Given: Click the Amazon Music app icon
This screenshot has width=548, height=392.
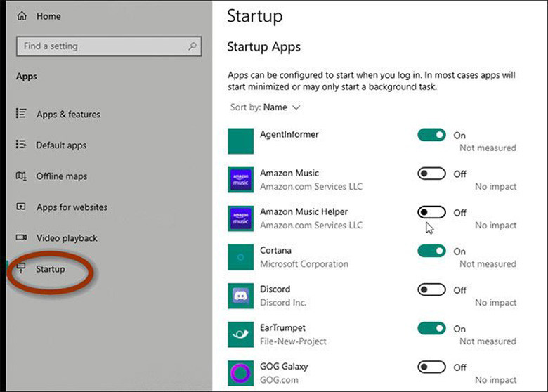Looking at the screenshot, I should coord(240,180).
